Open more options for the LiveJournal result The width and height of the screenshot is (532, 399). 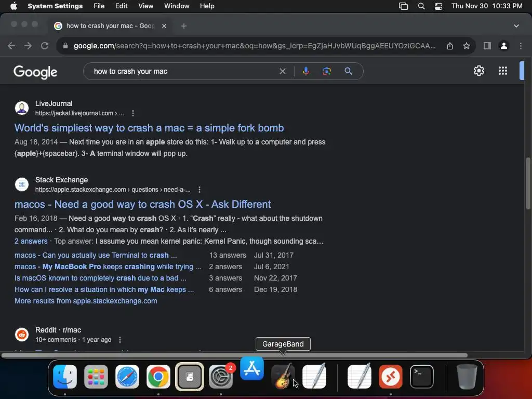click(133, 113)
